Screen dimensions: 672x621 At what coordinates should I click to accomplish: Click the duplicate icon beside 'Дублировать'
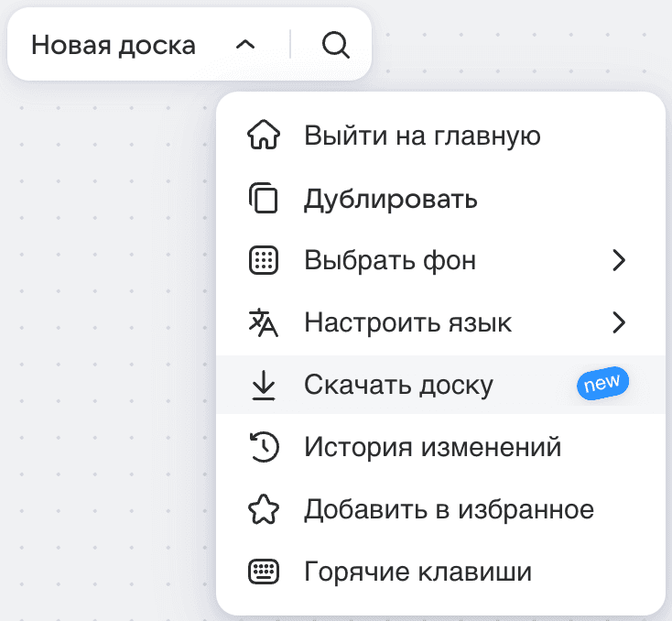[264, 198]
